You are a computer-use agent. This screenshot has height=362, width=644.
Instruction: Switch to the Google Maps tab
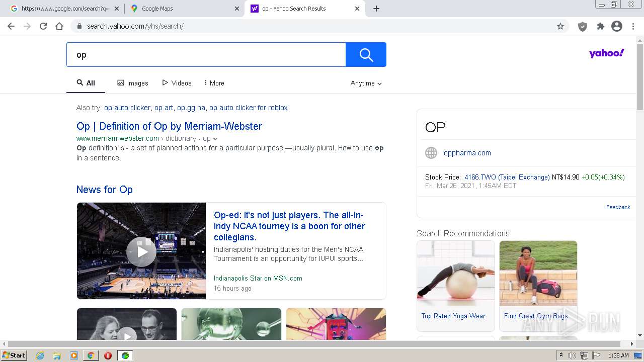[x=184, y=9]
